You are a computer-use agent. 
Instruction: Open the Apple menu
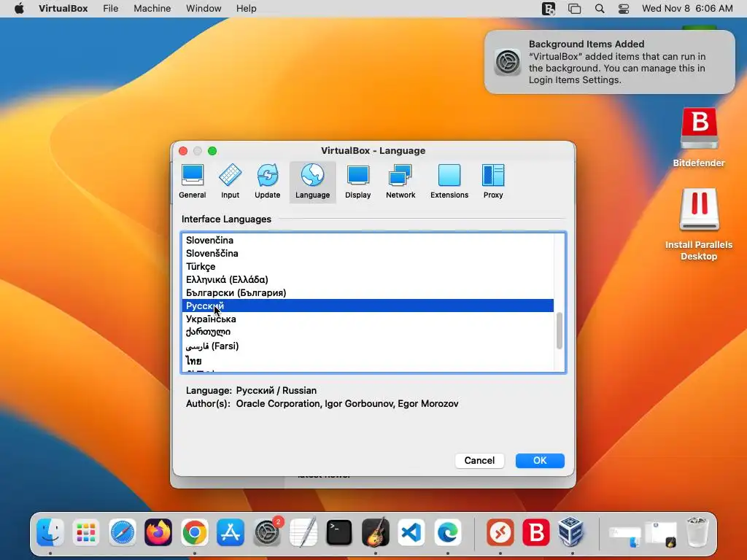[x=19, y=9]
